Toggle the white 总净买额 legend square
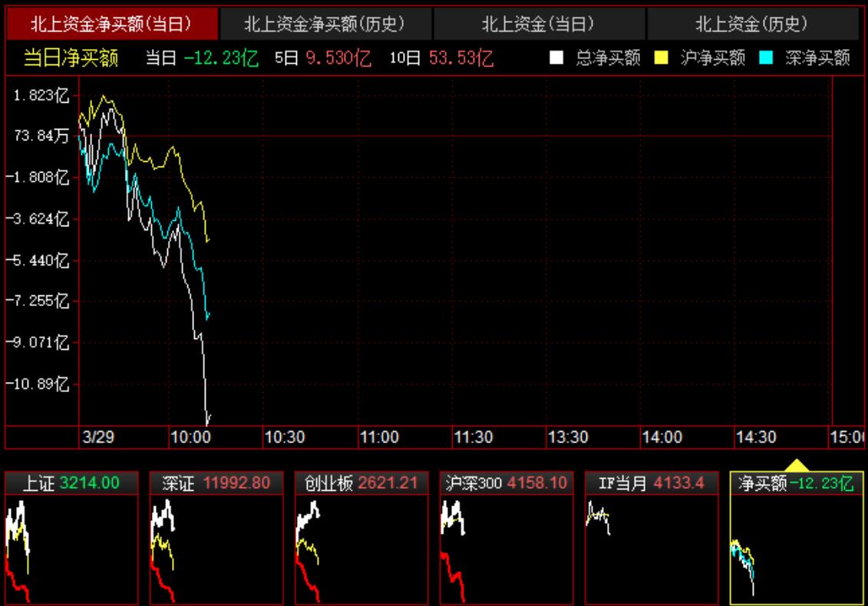Screen dimensions: 868x606 coord(557,58)
